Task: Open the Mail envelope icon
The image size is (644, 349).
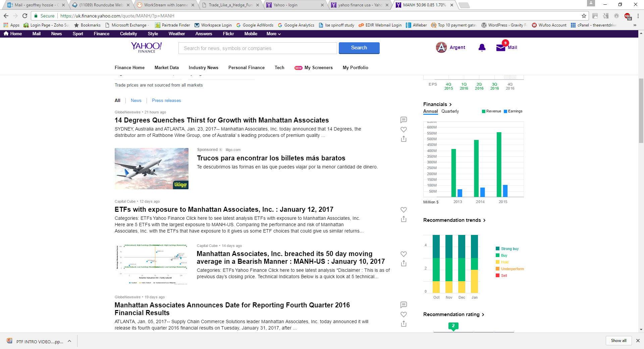Action: (500, 48)
